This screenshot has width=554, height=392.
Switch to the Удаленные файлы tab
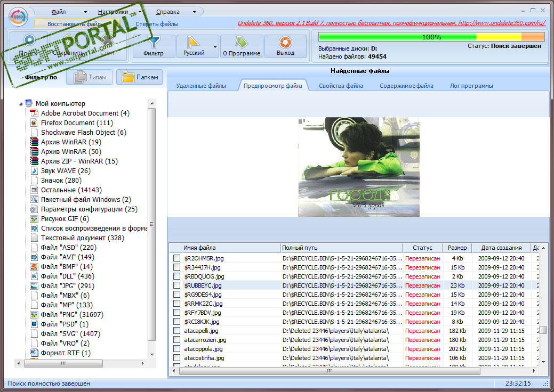click(x=201, y=86)
